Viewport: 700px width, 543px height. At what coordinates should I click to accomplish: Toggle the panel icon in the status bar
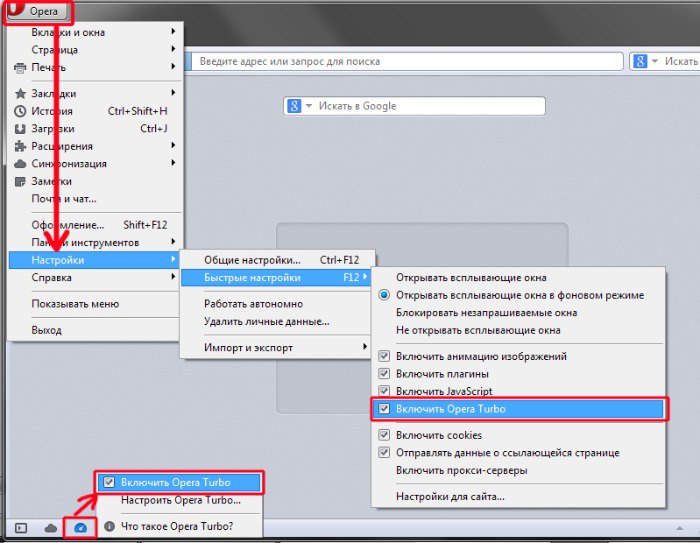click(x=20, y=527)
